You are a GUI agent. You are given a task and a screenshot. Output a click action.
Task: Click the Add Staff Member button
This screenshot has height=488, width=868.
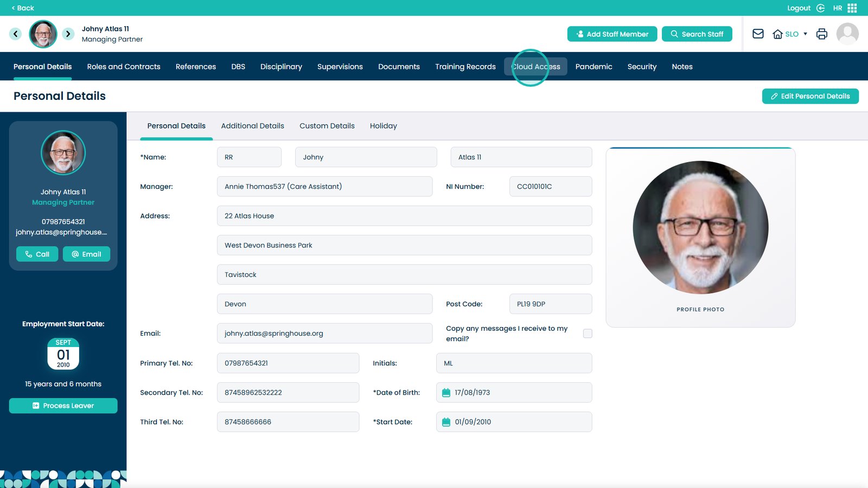pyautogui.click(x=612, y=34)
